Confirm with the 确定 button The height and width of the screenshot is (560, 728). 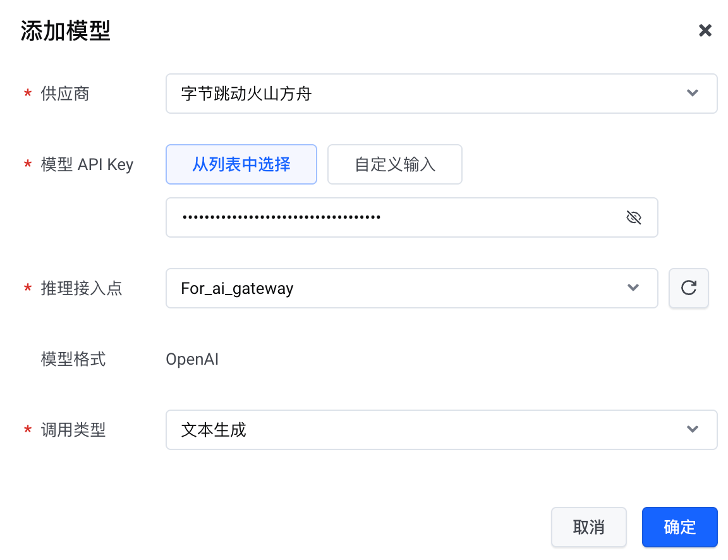(x=679, y=527)
